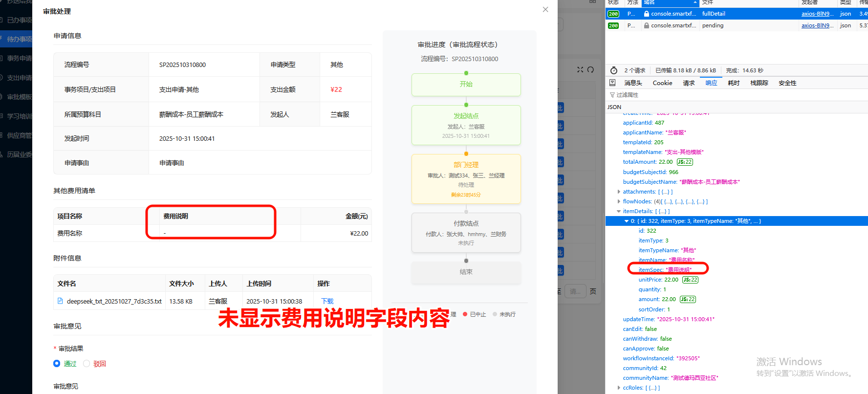The height and width of the screenshot is (394, 868).
Task: Click the lock icon in the fullDetail request row
Action: (647, 14)
